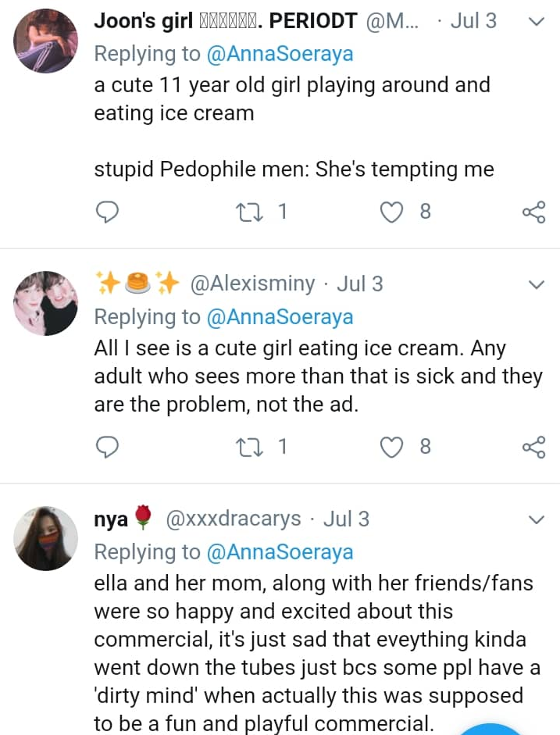This screenshot has height=735, width=560.
Task: Open @AnnaSoeraya link in Joon's girl's tweet
Action: [280, 54]
